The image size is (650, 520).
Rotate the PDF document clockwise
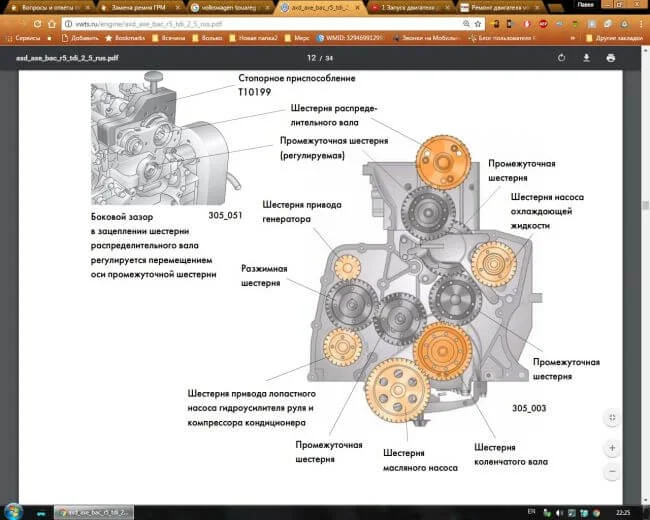click(x=563, y=58)
